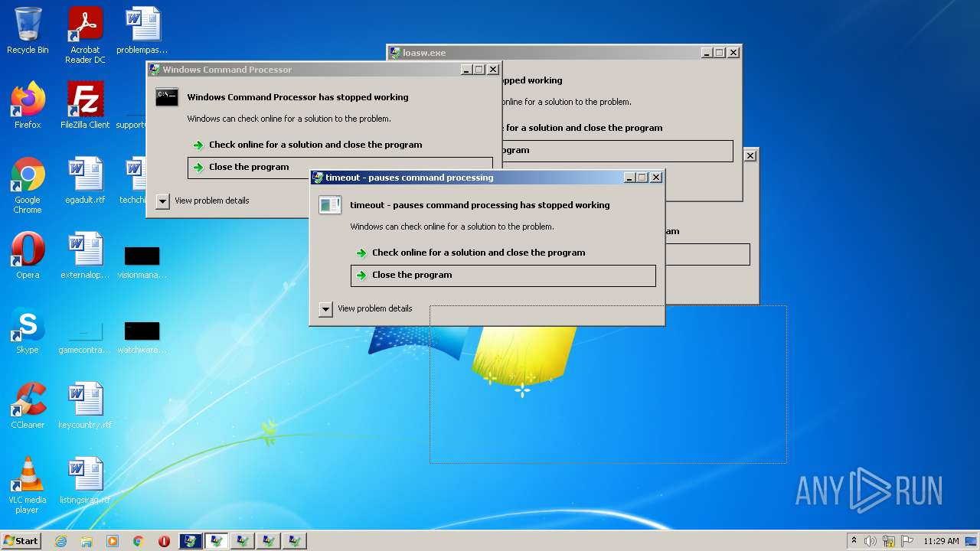Image resolution: width=980 pixels, height=551 pixels.
Task: Open Internet Explorer from taskbar
Action: (x=60, y=541)
